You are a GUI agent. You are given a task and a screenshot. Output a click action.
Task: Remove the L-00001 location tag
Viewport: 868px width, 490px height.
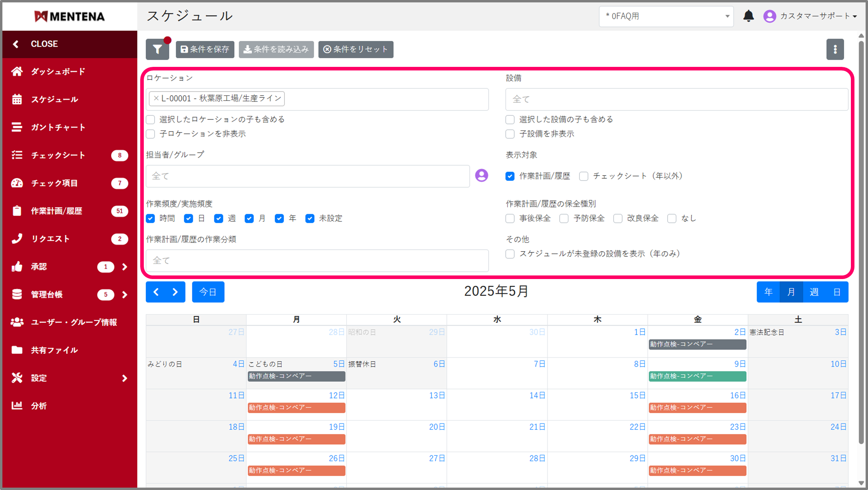[156, 98]
